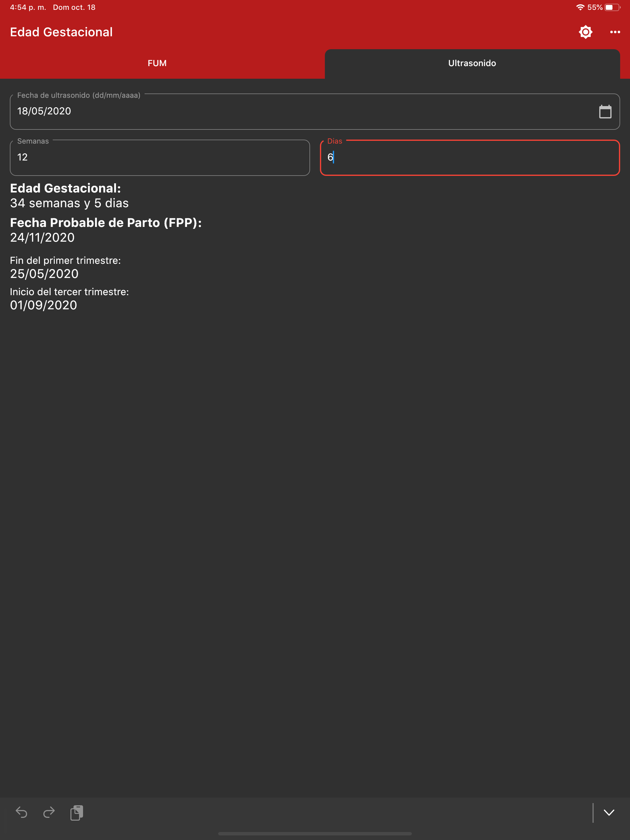Focus the Fecha de ultrasonido field
This screenshot has width=630, height=840.
(x=315, y=112)
